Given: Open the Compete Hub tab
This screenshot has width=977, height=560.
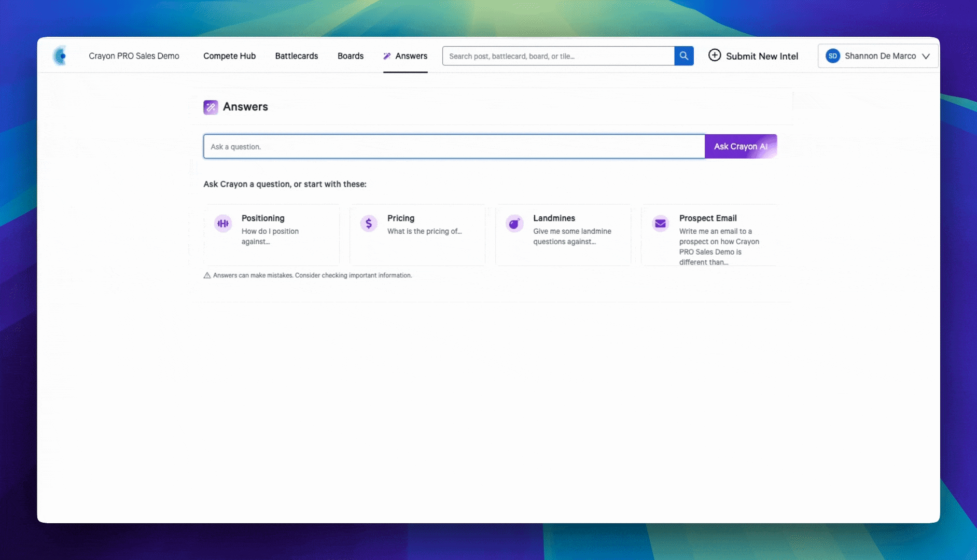Looking at the screenshot, I should click(x=229, y=56).
